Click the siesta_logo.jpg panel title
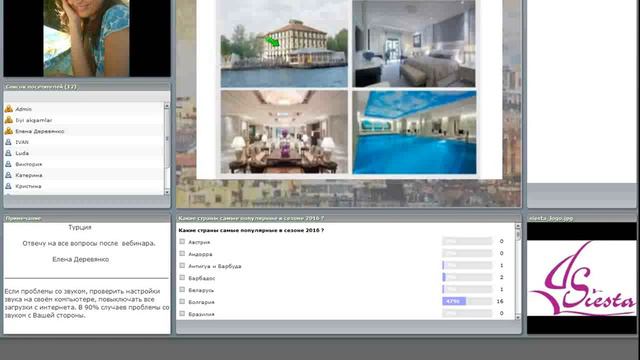This screenshot has height=360, width=640. (x=551, y=218)
